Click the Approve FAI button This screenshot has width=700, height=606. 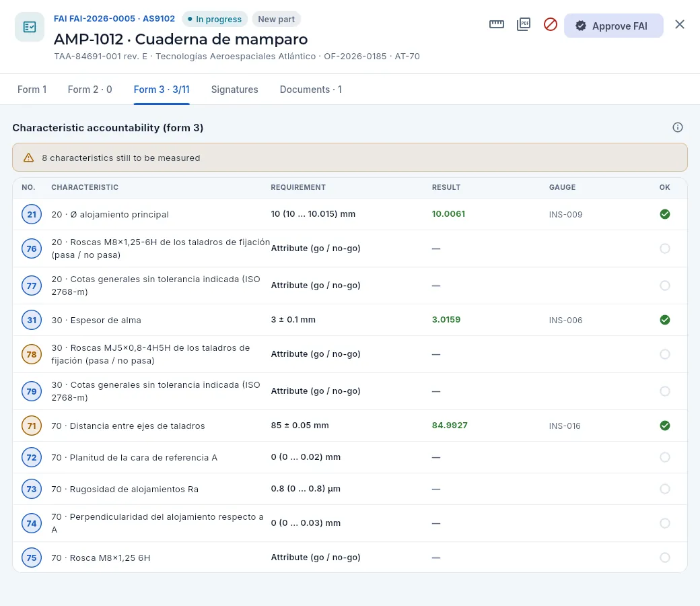coord(613,26)
